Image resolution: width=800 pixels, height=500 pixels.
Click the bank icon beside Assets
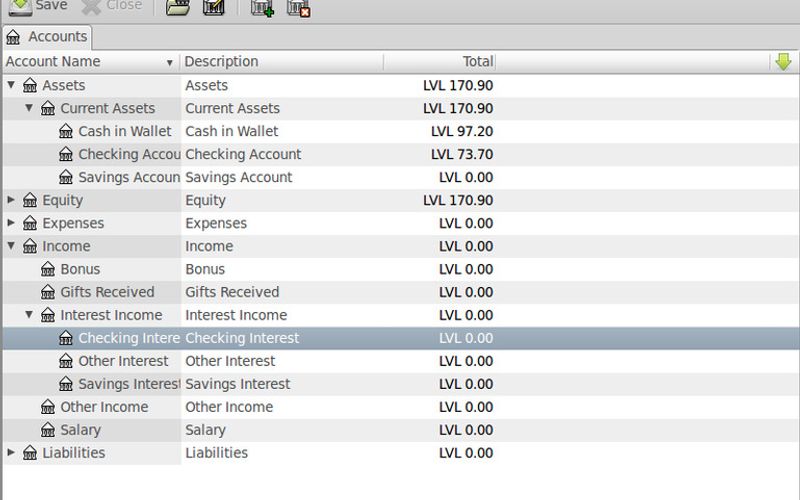tap(30, 85)
